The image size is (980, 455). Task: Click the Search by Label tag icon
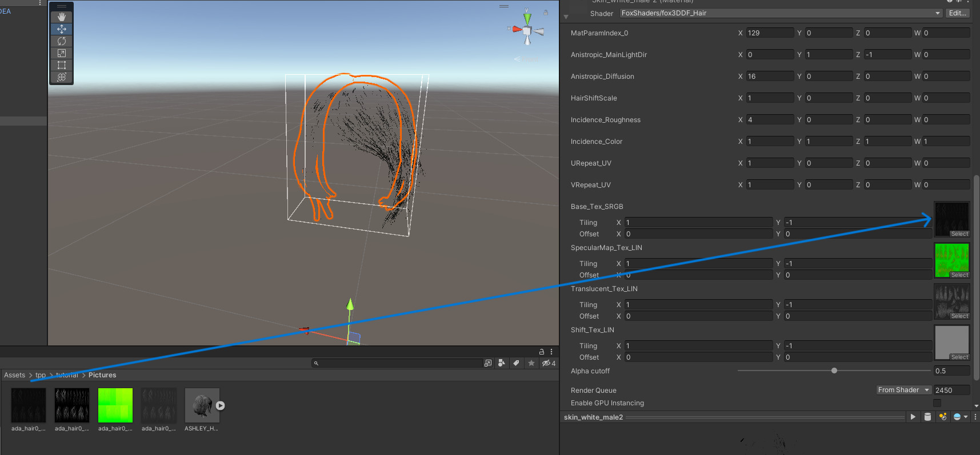point(517,363)
